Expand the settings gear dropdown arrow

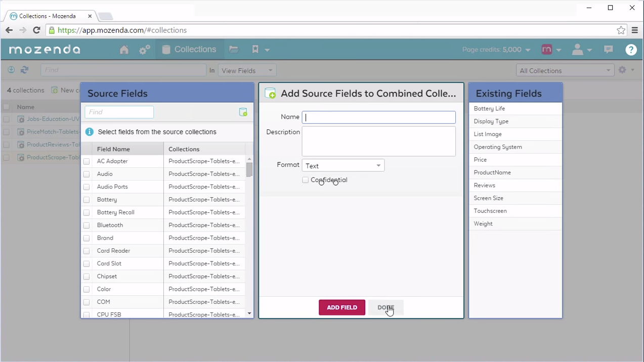tap(632, 70)
